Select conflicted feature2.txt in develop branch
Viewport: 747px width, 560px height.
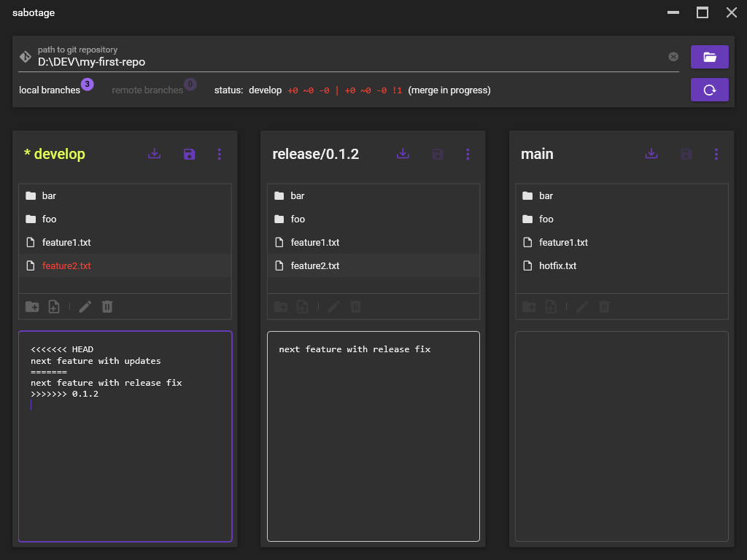pyautogui.click(x=125, y=265)
